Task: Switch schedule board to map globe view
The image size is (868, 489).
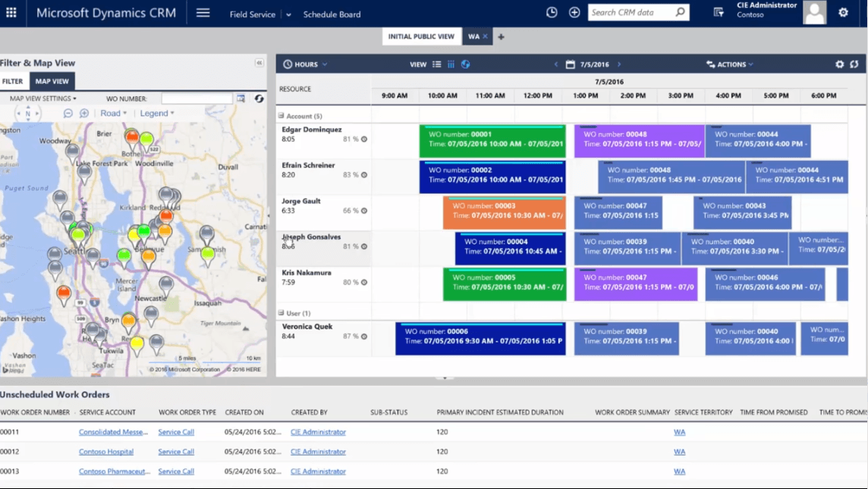Action: 466,65
